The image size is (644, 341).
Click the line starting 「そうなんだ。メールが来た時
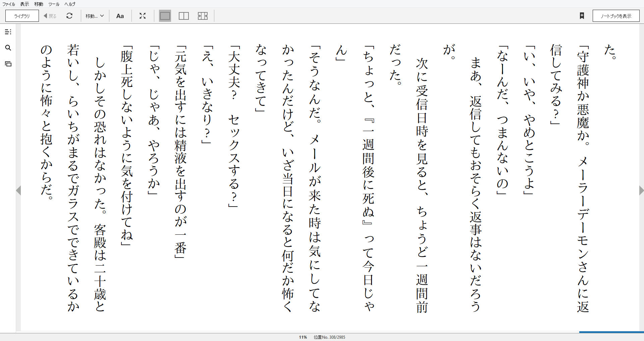315,179
